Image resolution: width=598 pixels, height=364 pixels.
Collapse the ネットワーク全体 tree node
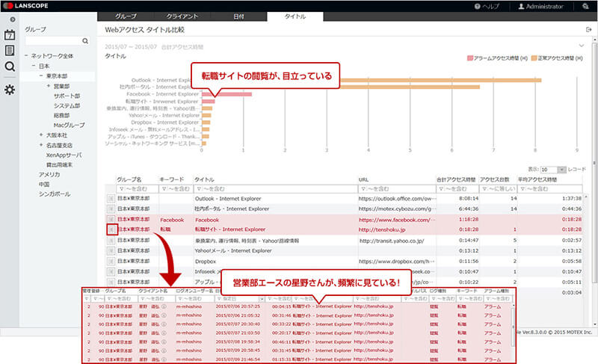[26, 55]
